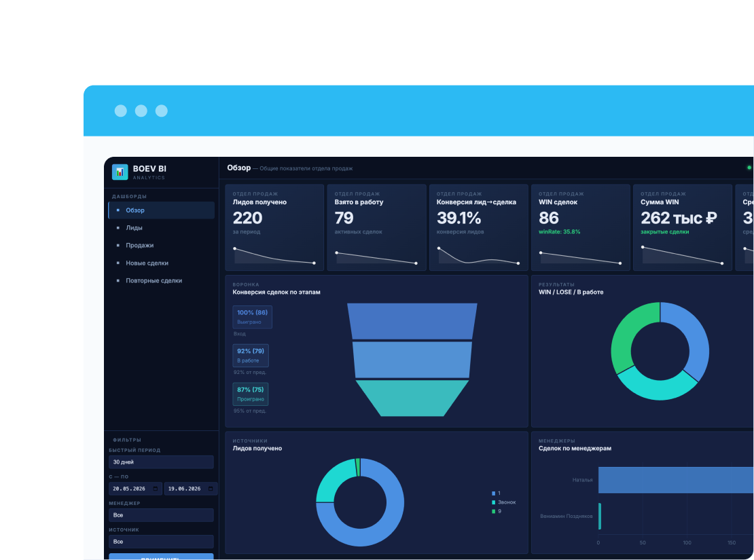Select the Лидов получено 220 KPI card

pyautogui.click(x=274, y=227)
